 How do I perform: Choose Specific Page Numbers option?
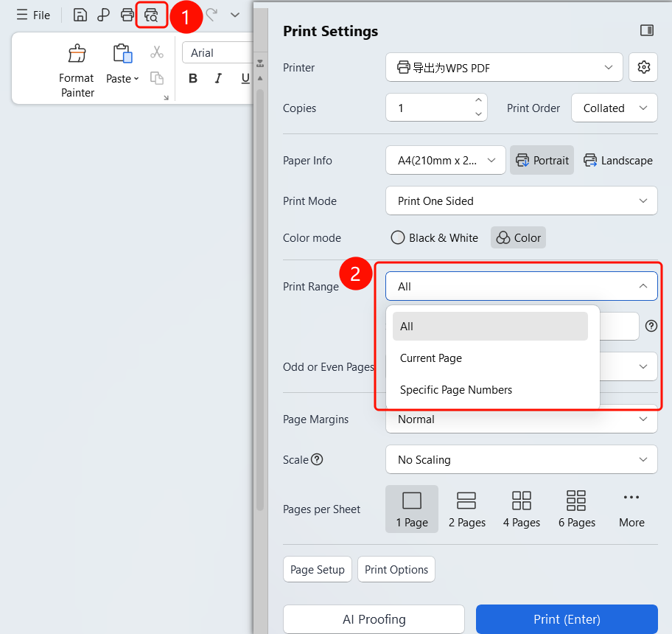tap(490, 390)
